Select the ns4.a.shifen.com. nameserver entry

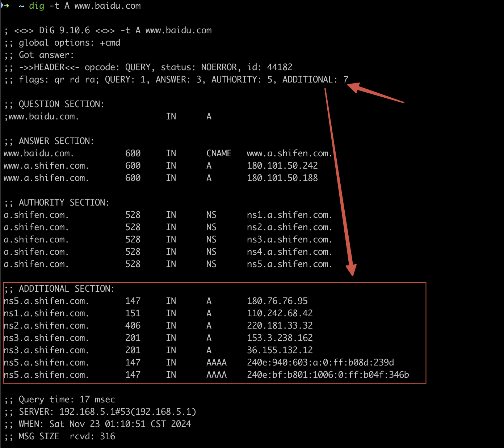(x=289, y=252)
